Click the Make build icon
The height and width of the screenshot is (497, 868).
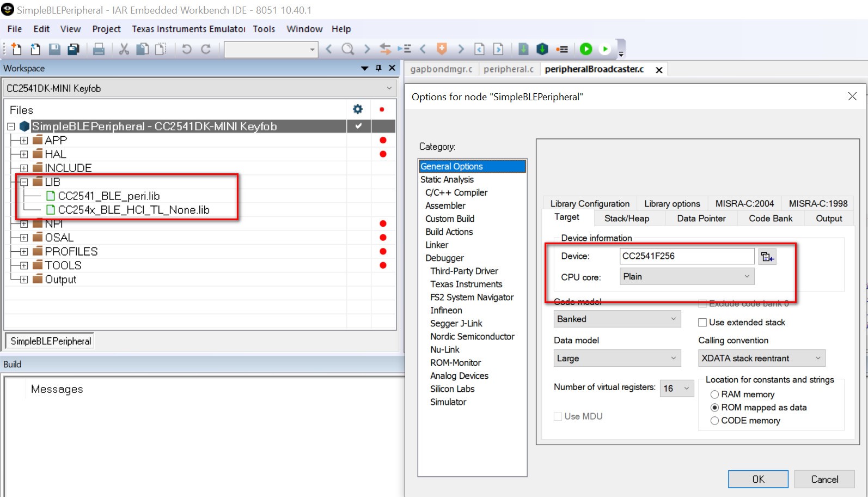pos(542,49)
